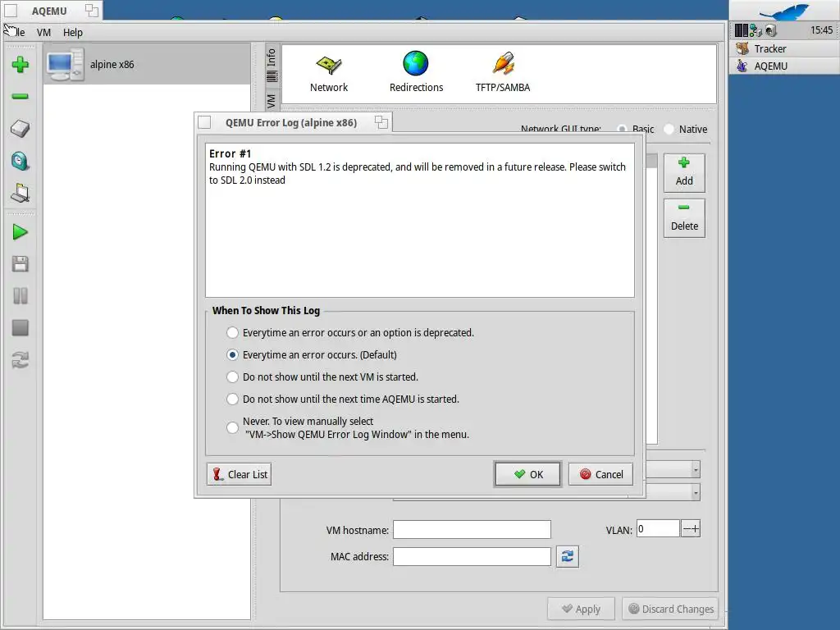Switch to Tracker in the Deskbar

[784, 48]
